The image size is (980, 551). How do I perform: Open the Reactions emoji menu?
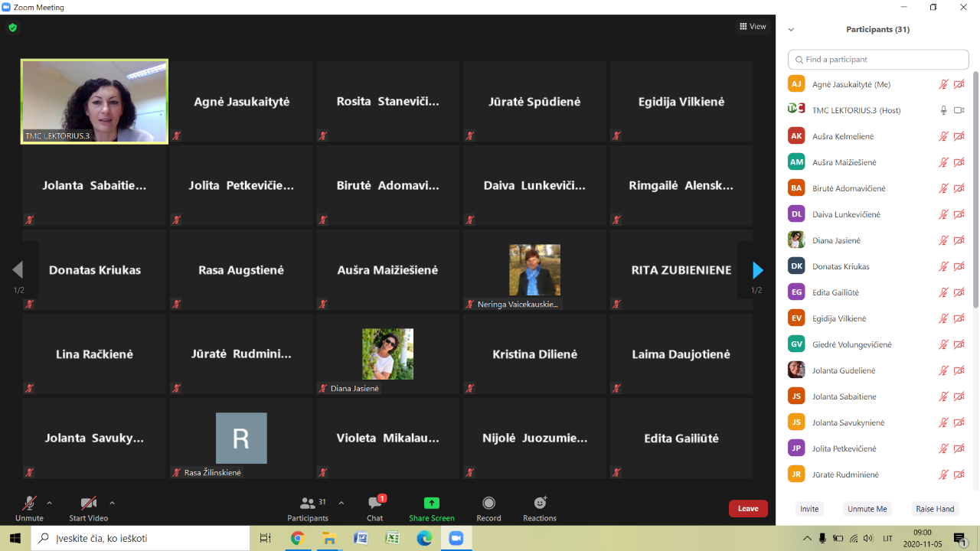540,504
